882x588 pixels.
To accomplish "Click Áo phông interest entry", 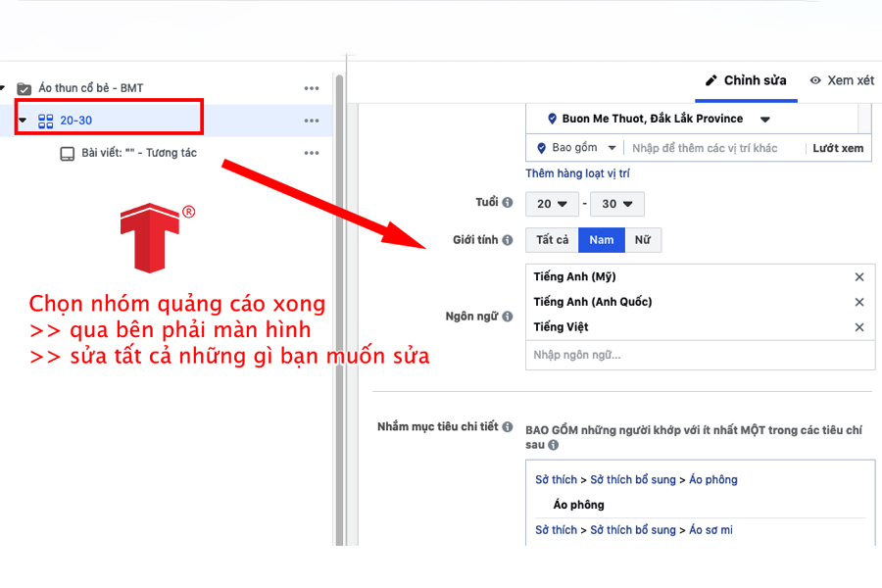I will point(578,505).
